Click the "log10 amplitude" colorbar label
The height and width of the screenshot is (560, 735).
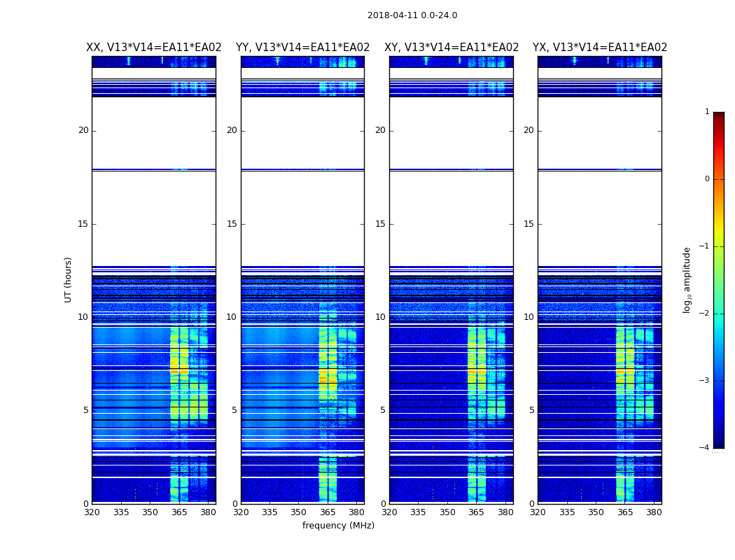pyautogui.click(x=687, y=280)
